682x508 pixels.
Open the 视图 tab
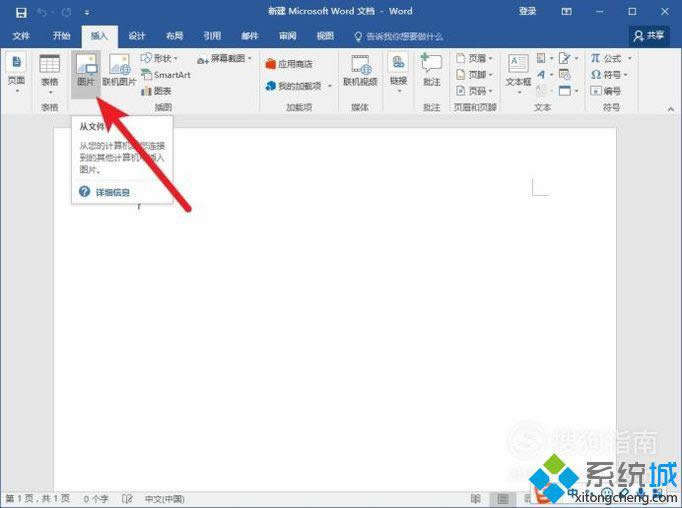(325, 36)
